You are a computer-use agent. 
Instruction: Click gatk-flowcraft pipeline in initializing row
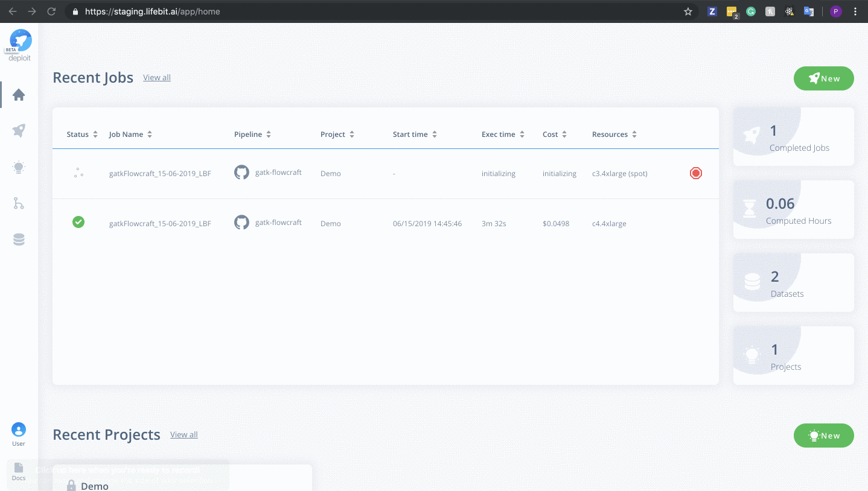278,173
